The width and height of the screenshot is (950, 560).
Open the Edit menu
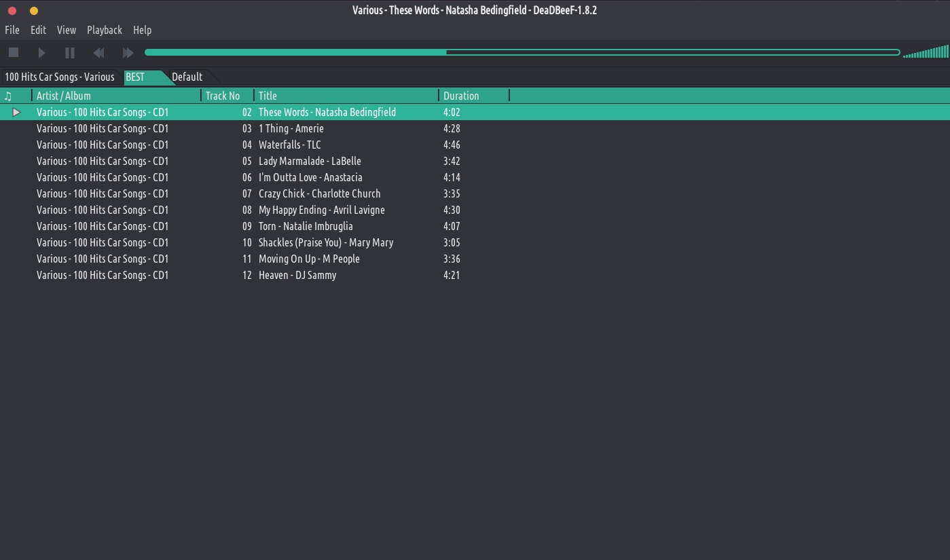tap(38, 30)
